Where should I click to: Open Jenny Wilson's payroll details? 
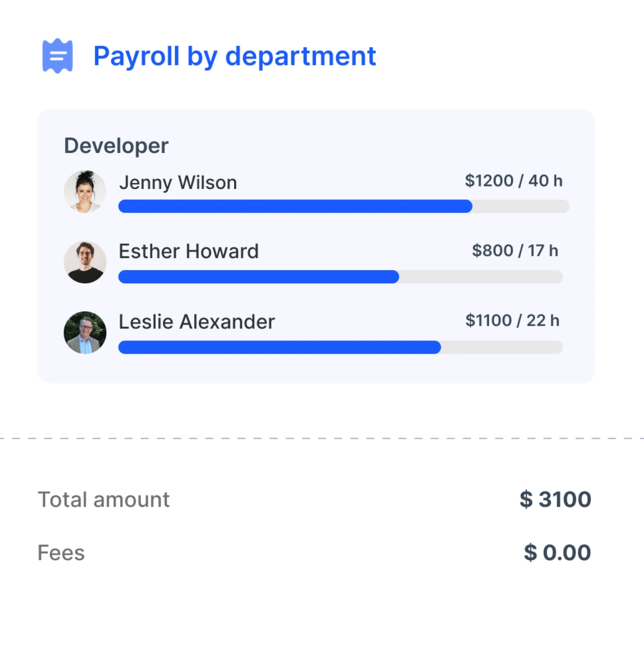pyautogui.click(x=178, y=182)
